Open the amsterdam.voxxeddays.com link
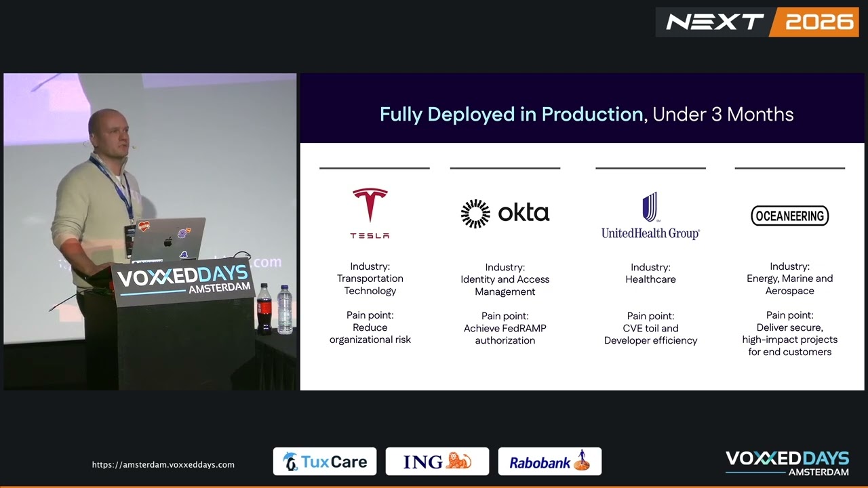 click(x=163, y=464)
